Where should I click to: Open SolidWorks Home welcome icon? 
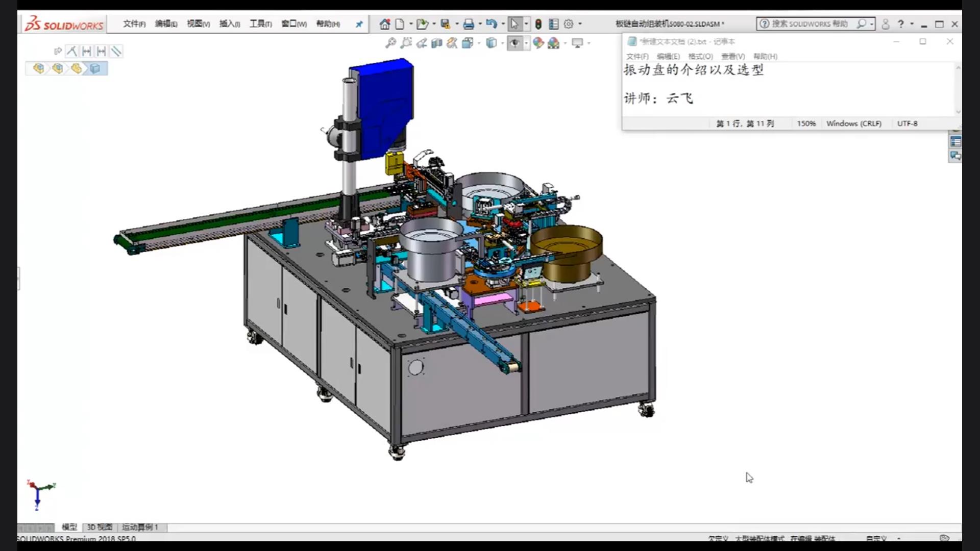[384, 24]
